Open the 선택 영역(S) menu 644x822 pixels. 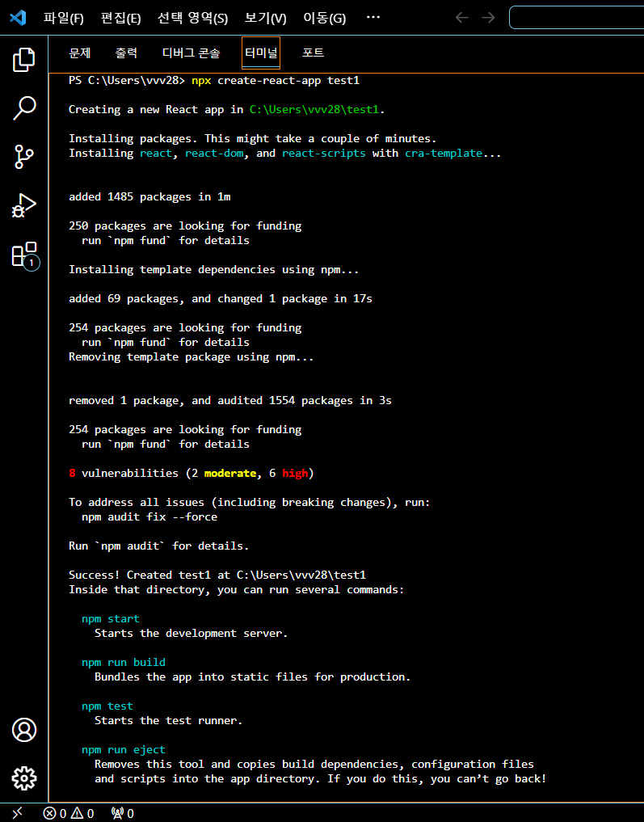(192, 18)
